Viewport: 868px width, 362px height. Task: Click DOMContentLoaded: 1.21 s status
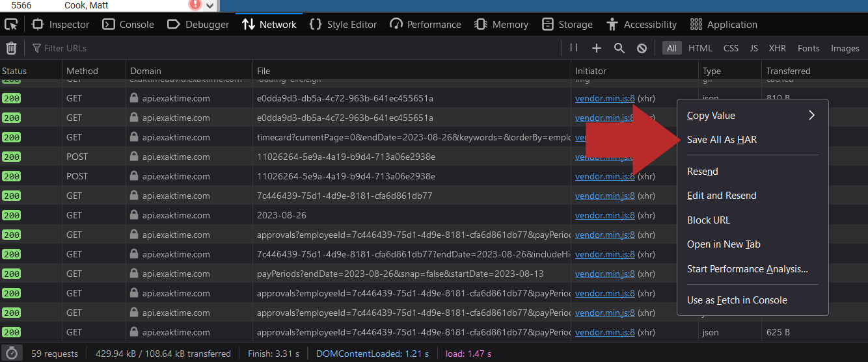[x=372, y=354]
